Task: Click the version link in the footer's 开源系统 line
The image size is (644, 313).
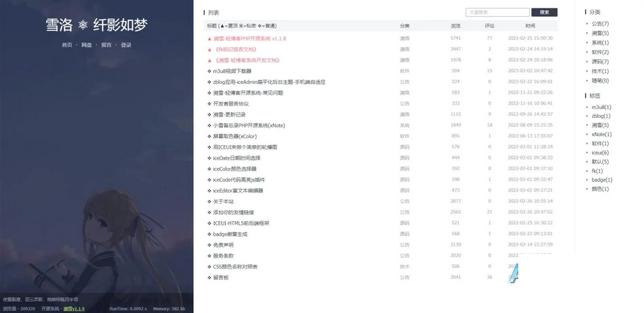Action: pos(74,308)
